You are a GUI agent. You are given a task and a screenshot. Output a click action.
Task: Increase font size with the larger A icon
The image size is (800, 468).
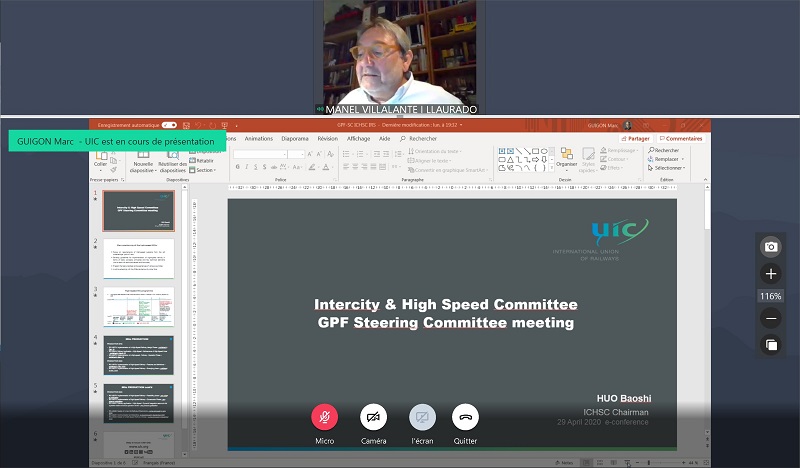[310, 154]
